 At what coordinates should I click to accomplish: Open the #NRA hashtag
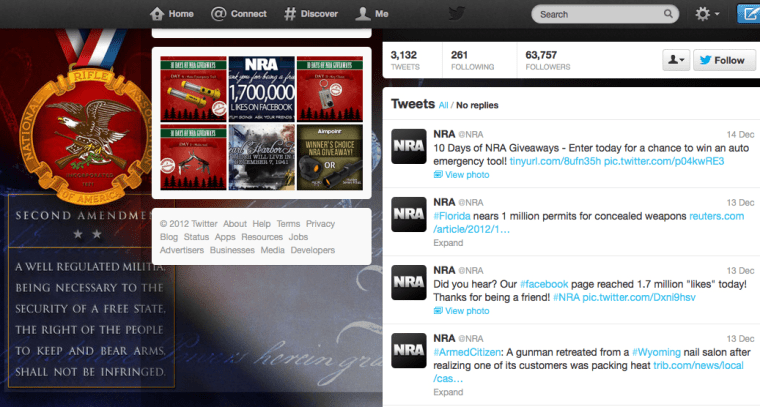566,297
